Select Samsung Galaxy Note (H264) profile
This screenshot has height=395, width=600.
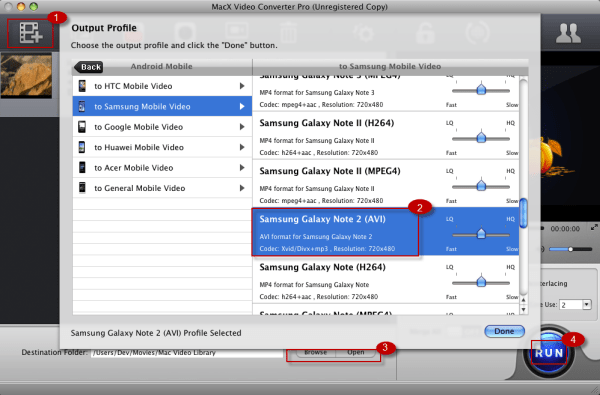click(x=386, y=280)
